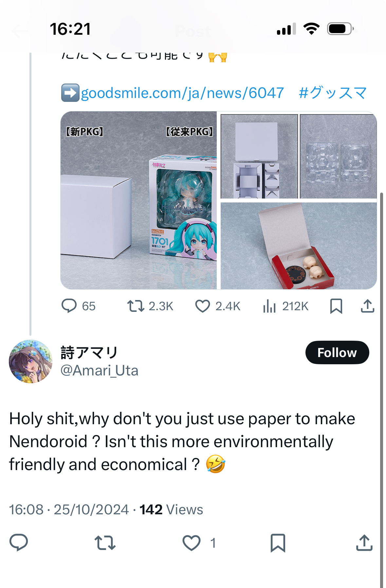Open the @Amari_Uta handle
The image size is (386, 588).
[100, 371]
